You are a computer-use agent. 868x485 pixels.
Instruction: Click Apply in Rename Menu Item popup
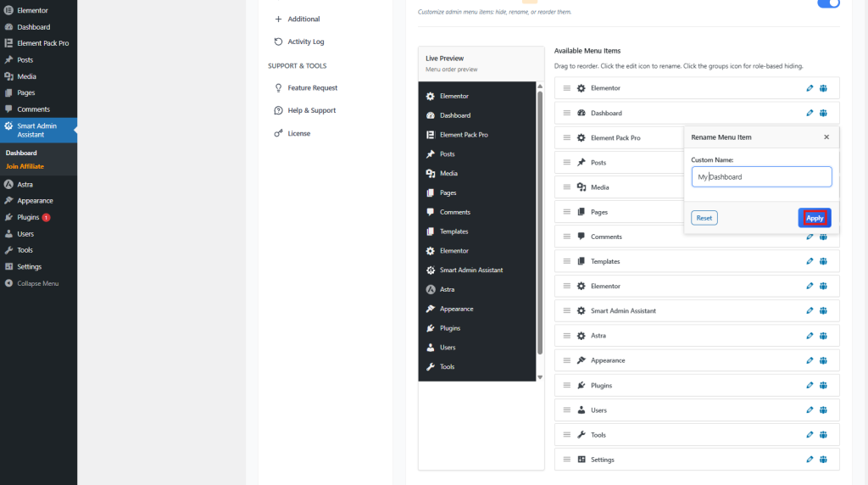[x=815, y=218]
